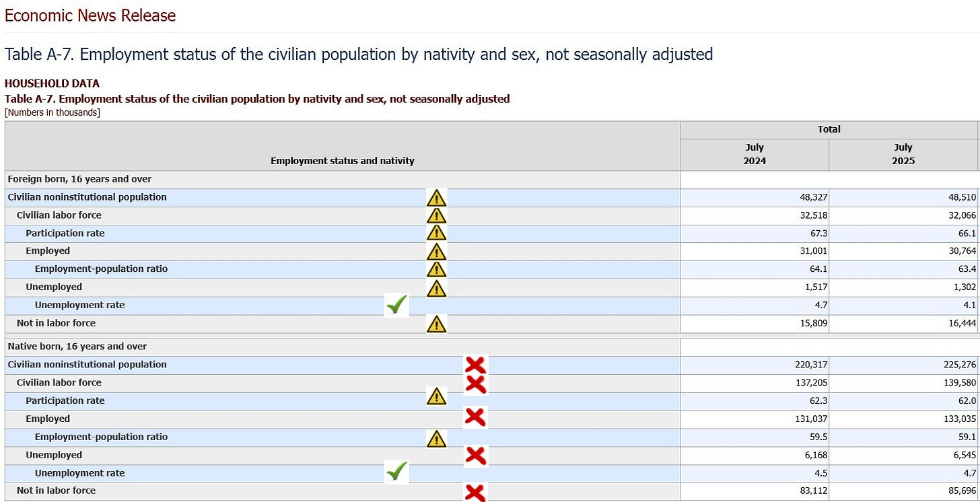Select the value 32,518
The height and width of the screenshot is (502, 980).
[814, 215]
